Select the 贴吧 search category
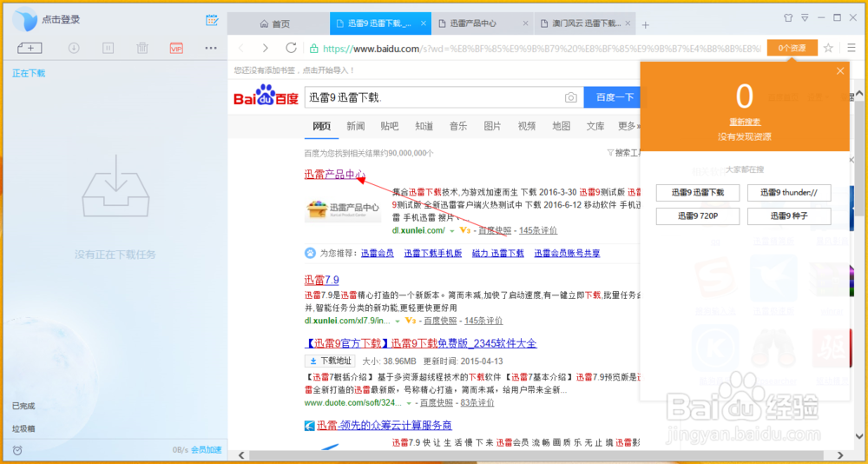 pyautogui.click(x=390, y=126)
